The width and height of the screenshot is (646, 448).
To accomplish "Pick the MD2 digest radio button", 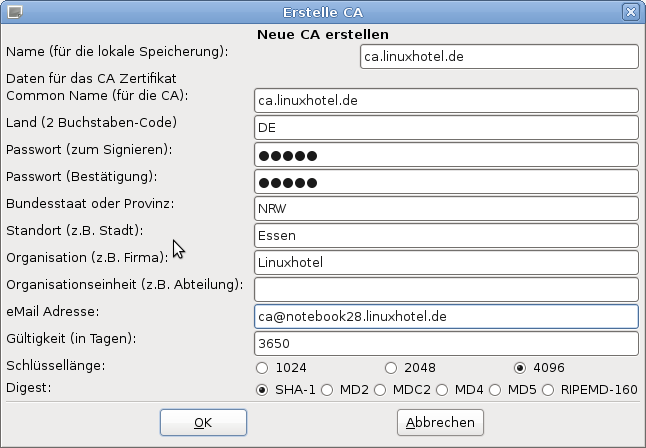I will point(327,389).
